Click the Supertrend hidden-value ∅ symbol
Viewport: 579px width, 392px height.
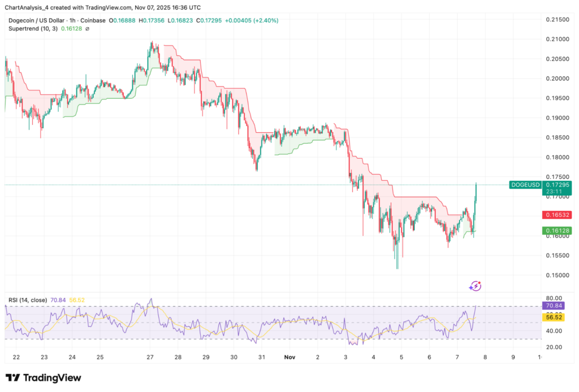(x=87, y=29)
